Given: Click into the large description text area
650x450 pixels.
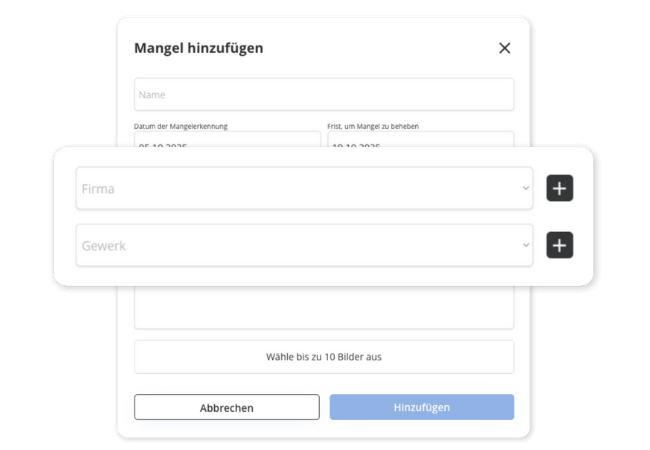Looking at the screenshot, I should [x=323, y=307].
